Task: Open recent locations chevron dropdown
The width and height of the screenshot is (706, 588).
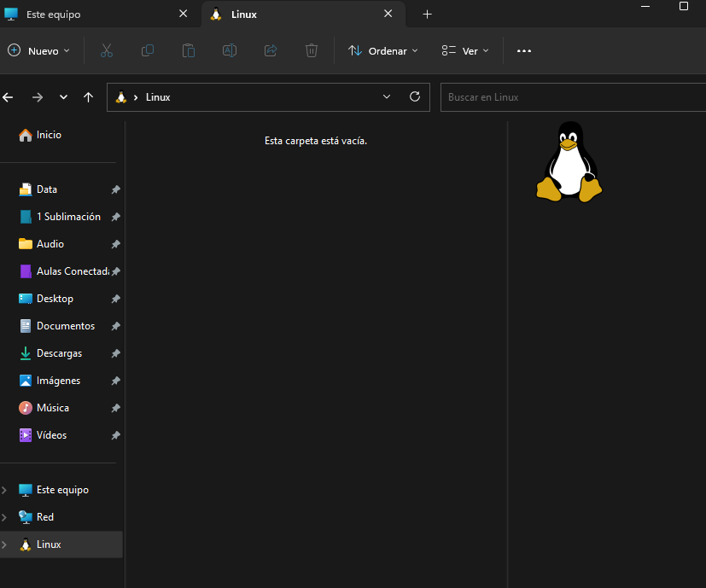Action: tap(63, 97)
